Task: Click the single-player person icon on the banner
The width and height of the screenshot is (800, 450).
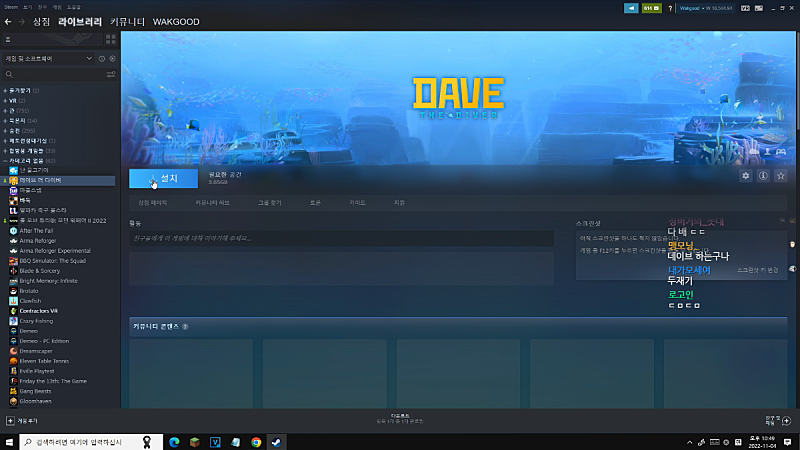Action: (767, 152)
